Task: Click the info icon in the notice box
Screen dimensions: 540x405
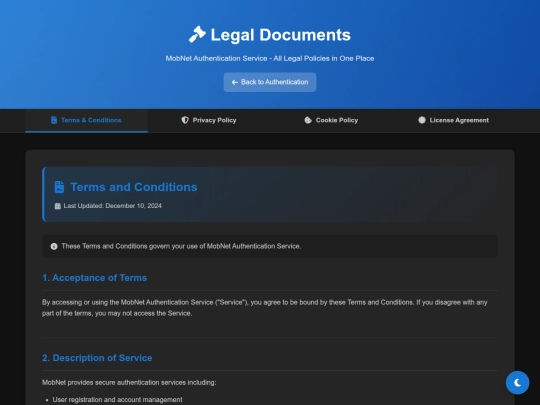Action: [54, 246]
